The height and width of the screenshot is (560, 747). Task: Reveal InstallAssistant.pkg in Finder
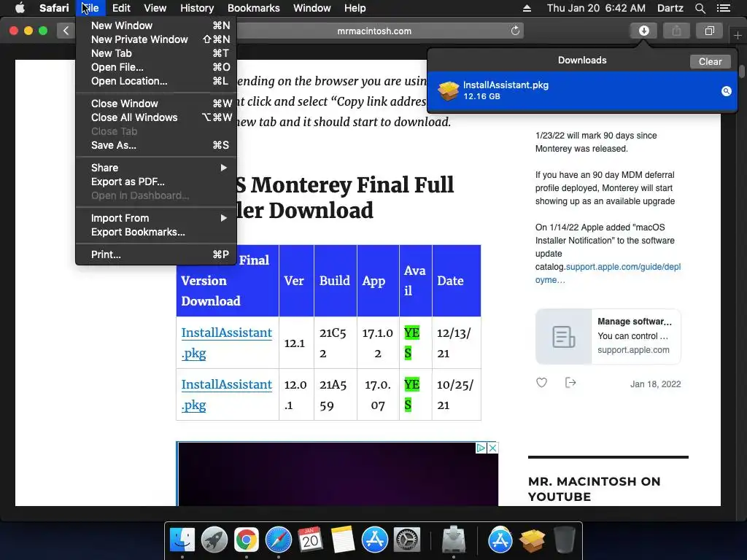(x=726, y=91)
